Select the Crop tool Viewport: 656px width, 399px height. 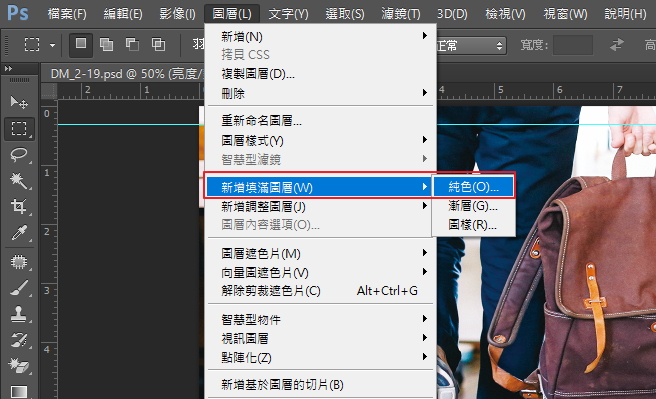19,206
